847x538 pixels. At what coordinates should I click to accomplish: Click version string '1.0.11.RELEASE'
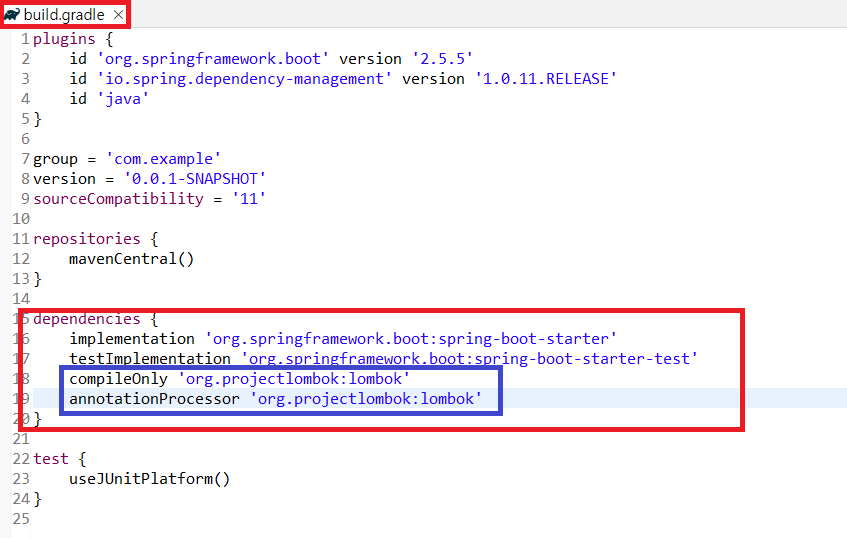click(546, 79)
